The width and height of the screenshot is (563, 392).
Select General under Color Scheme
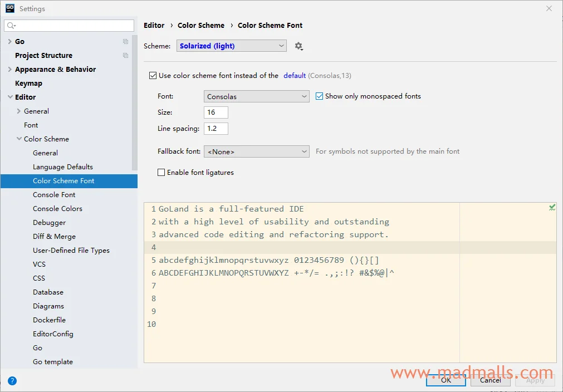point(45,153)
